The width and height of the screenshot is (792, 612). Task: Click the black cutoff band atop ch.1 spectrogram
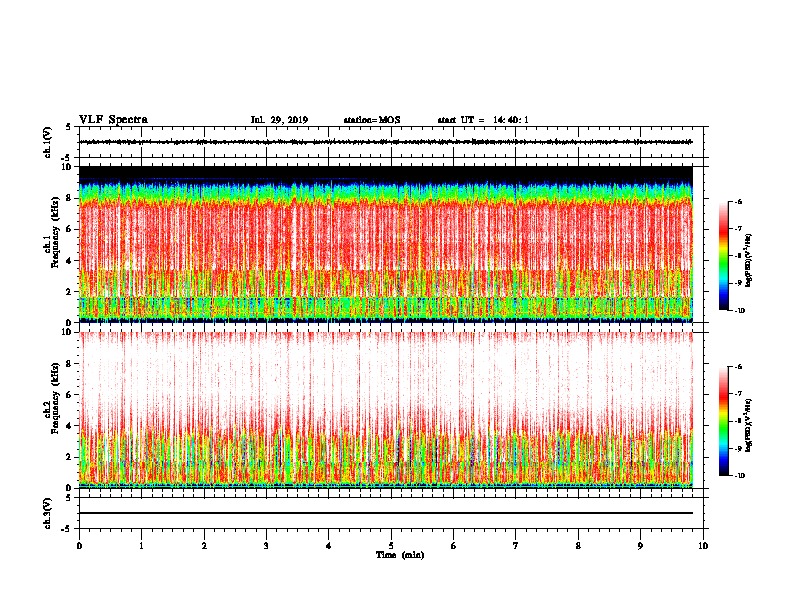click(x=386, y=173)
